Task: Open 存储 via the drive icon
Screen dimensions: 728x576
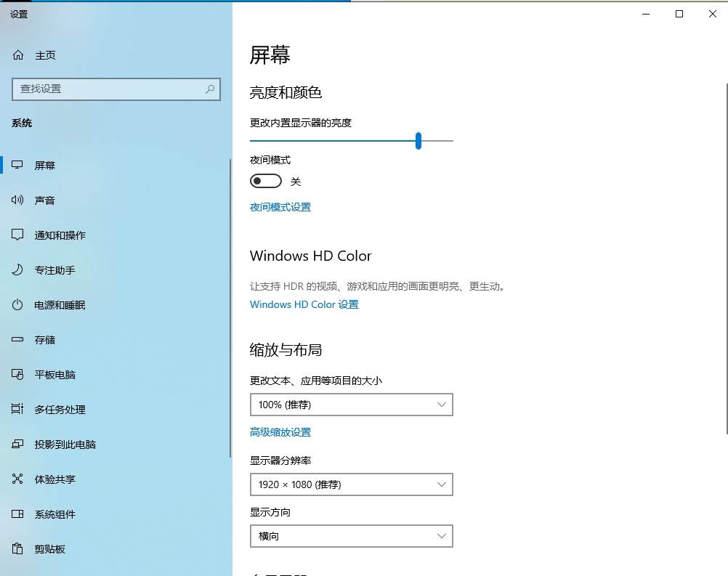Action: pyautogui.click(x=18, y=340)
